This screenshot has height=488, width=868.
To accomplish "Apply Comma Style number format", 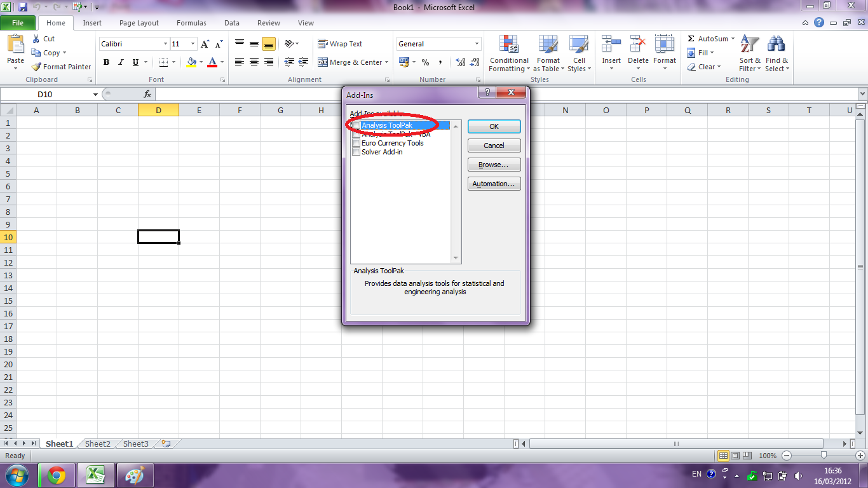I will tap(440, 62).
